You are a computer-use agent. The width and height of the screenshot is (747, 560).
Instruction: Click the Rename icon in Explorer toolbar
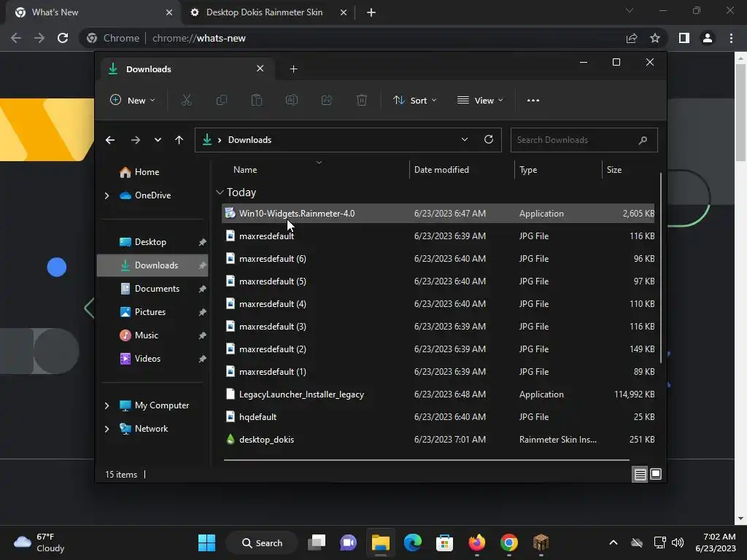pos(292,100)
